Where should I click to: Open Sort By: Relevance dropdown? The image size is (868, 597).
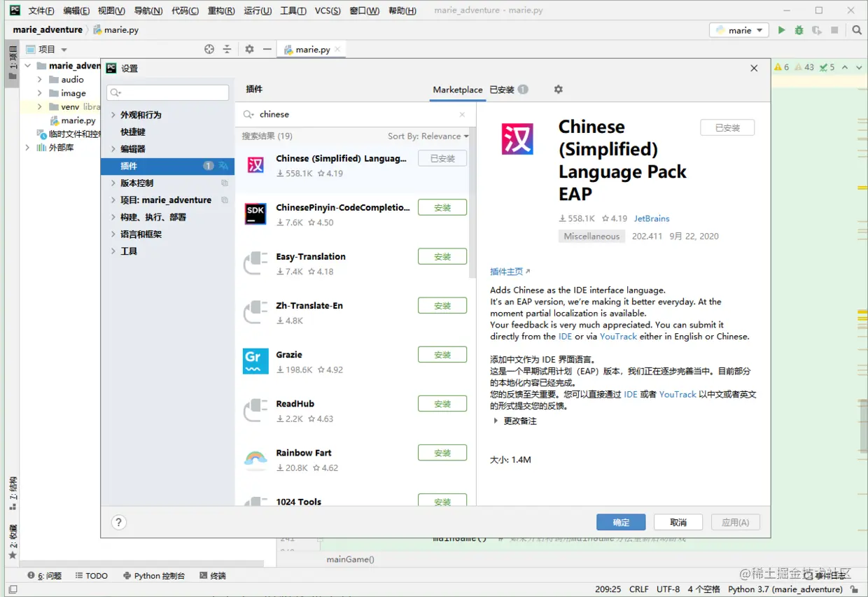coord(428,136)
